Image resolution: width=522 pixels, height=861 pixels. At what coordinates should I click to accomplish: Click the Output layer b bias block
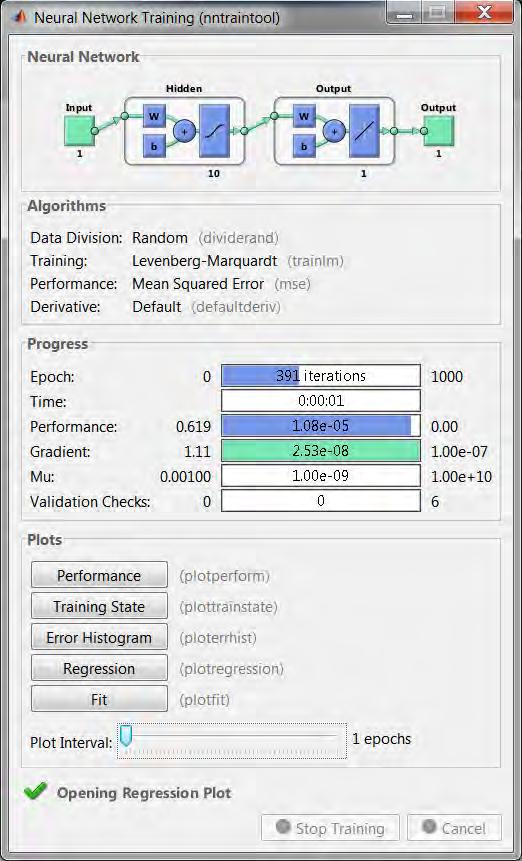pyautogui.click(x=304, y=147)
